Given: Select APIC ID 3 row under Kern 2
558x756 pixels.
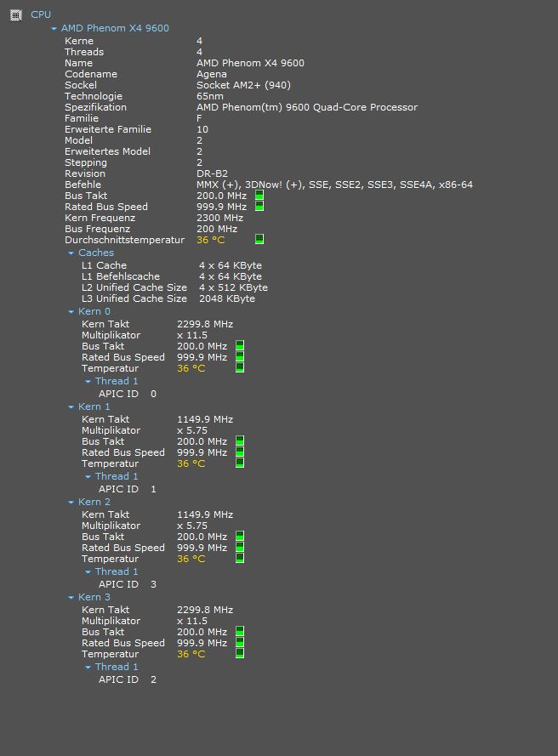Looking at the screenshot, I should [128, 584].
